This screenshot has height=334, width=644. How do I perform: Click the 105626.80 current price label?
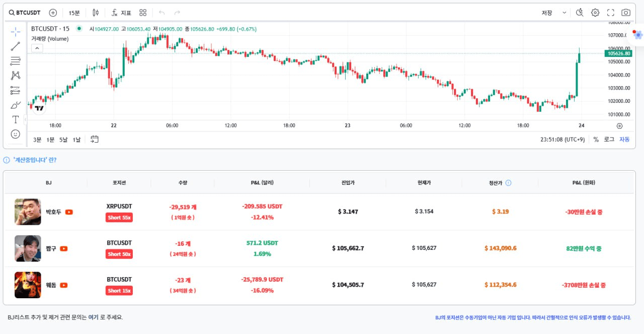click(x=618, y=53)
